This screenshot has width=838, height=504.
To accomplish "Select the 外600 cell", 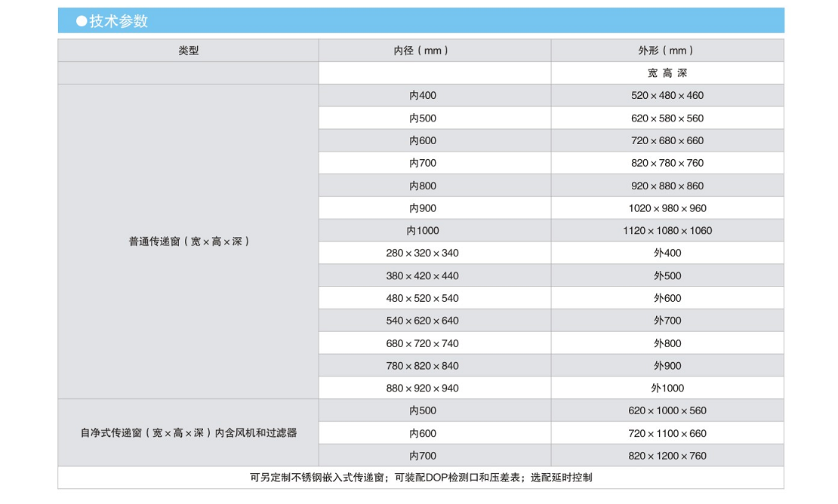I will coord(667,298).
